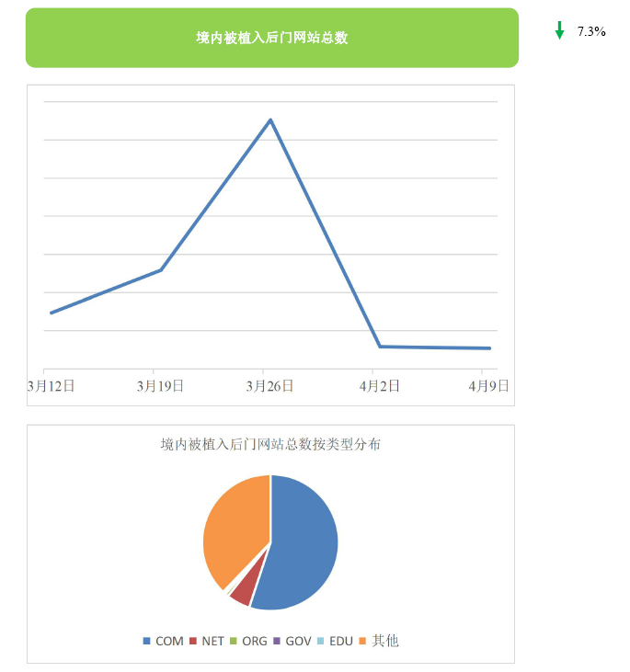This screenshot has width=630, height=672.
Task: Click the green banner titled 境内被植入后门网站总数
Action: tap(272, 38)
